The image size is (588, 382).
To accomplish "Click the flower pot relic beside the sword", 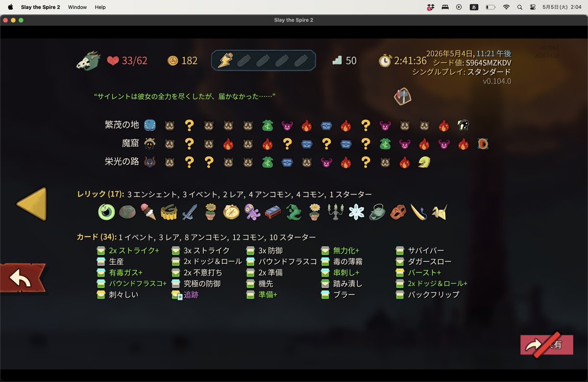I will pos(211,212).
